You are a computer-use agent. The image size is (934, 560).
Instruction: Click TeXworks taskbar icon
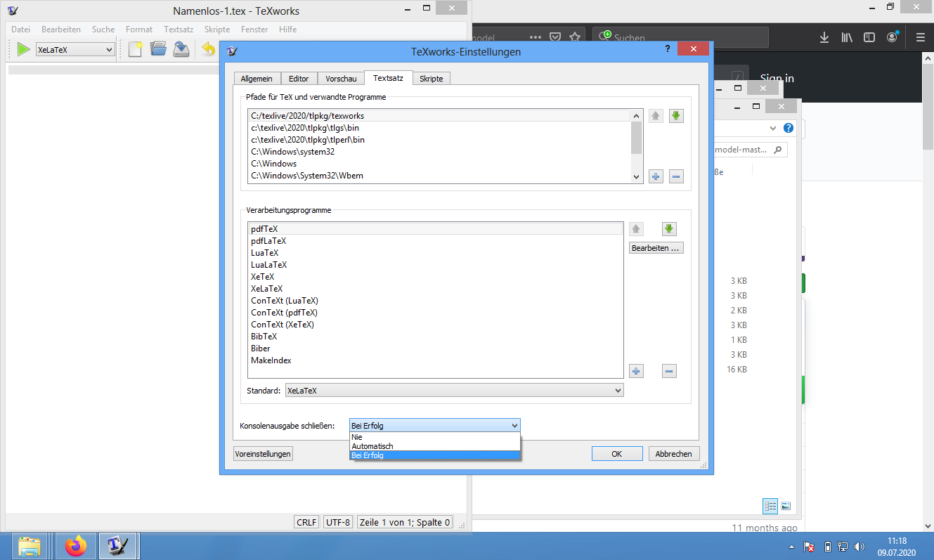point(118,545)
